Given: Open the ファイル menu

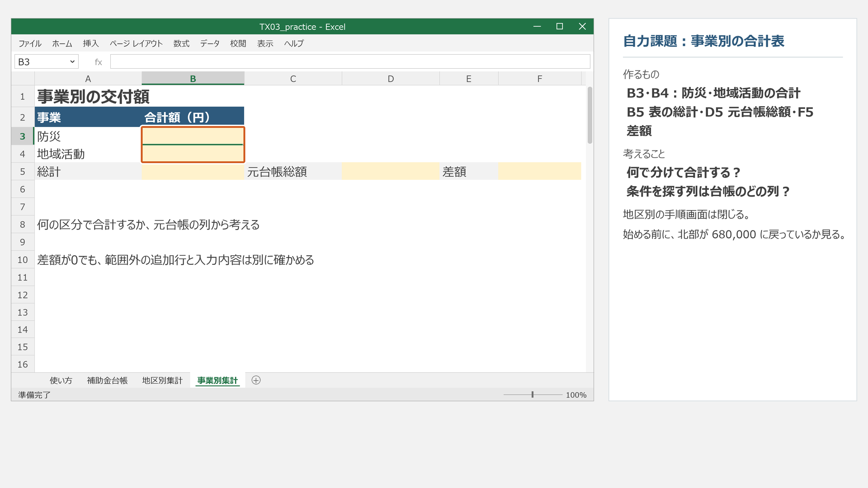Looking at the screenshot, I should pyautogui.click(x=30, y=43).
